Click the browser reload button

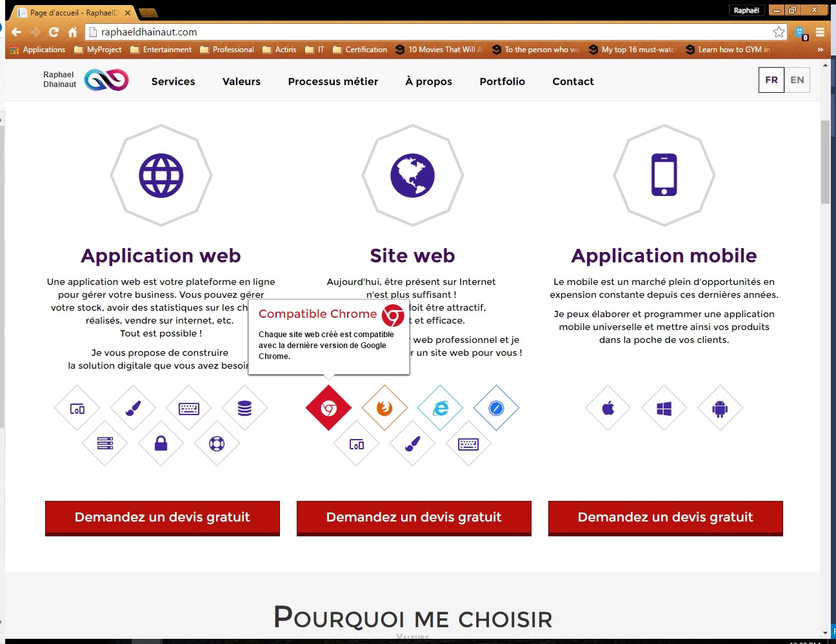(x=54, y=32)
